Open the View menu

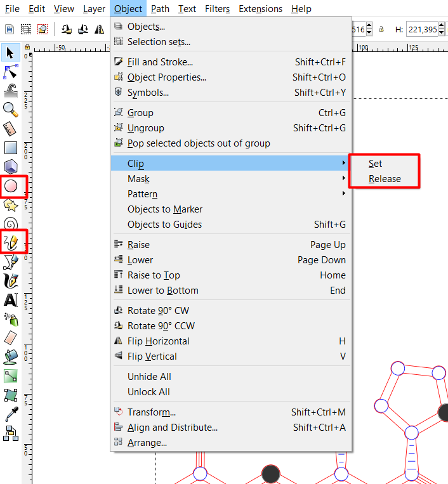64,9
